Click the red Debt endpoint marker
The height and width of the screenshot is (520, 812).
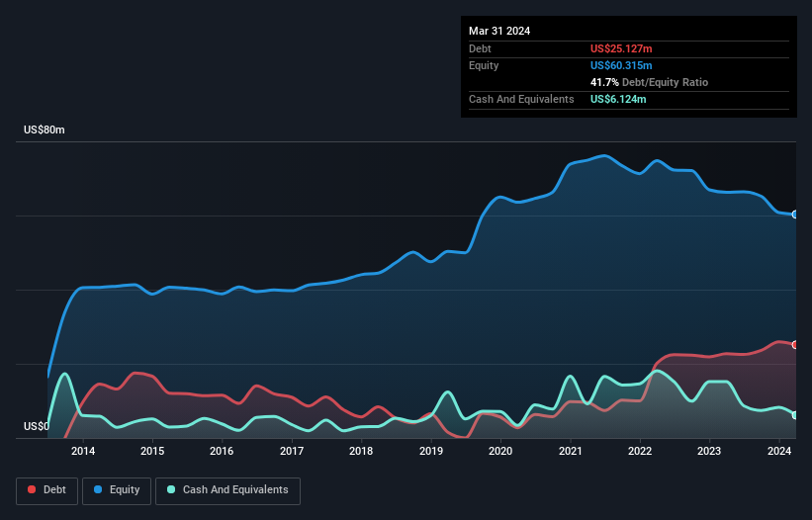tap(794, 345)
